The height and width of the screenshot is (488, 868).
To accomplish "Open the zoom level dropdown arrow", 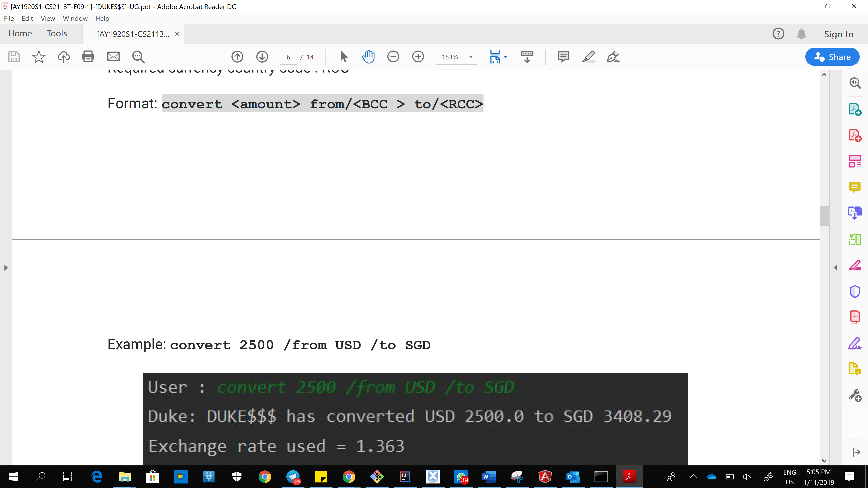I will tap(471, 57).
